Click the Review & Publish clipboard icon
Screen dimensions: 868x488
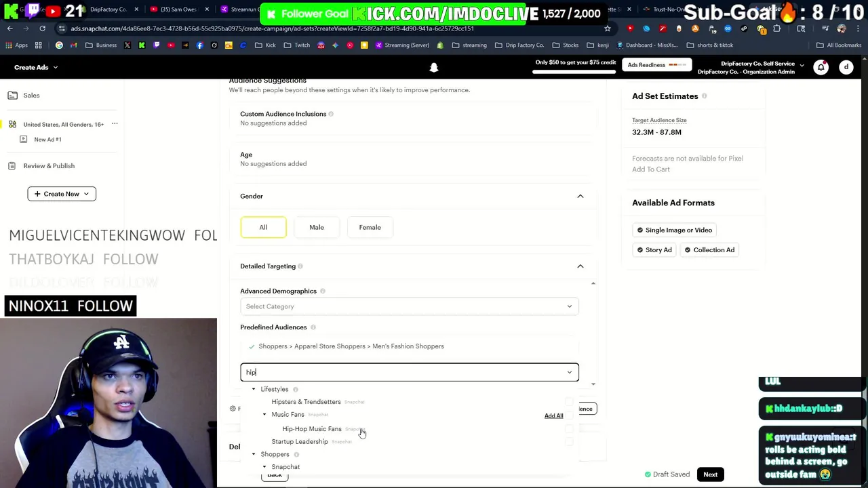pyautogui.click(x=12, y=166)
